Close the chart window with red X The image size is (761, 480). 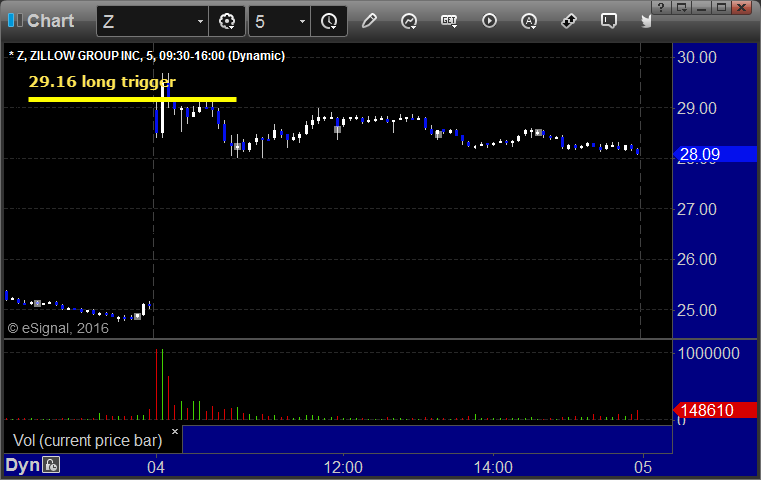[x=742, y=7]
